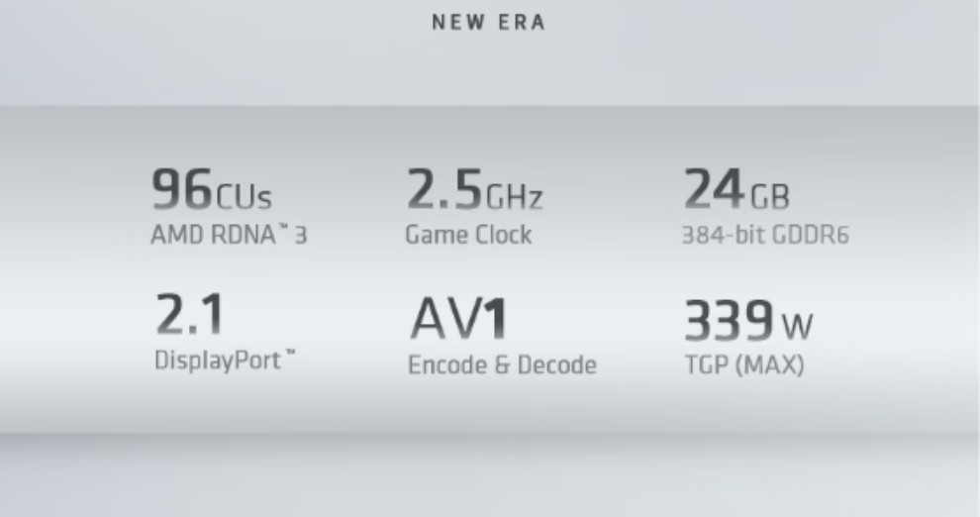Click the AMD RDNA 3 label
Image resolution: width=980 pixels, height=517 pixels.
(228, 237)
